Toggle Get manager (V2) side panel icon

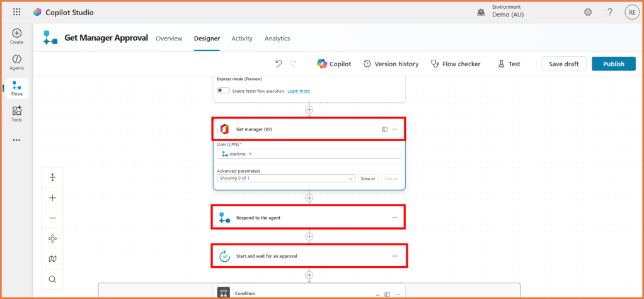[384, 129]
